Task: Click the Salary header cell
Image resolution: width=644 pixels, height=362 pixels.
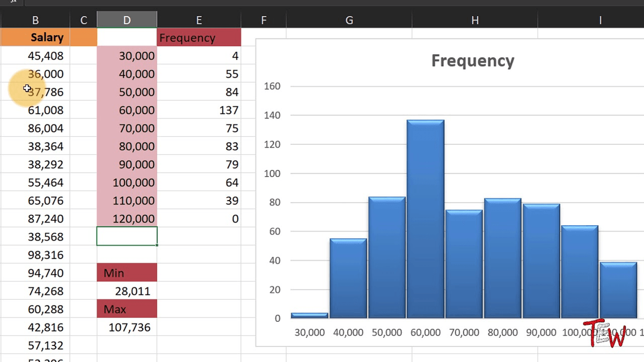Action: click(x=47, y=38)
